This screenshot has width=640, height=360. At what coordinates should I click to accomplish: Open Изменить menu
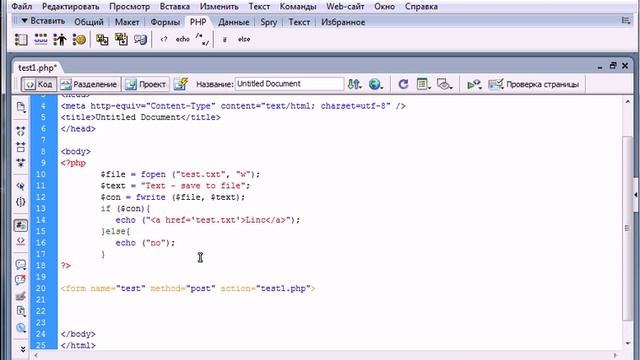(219, 7)
